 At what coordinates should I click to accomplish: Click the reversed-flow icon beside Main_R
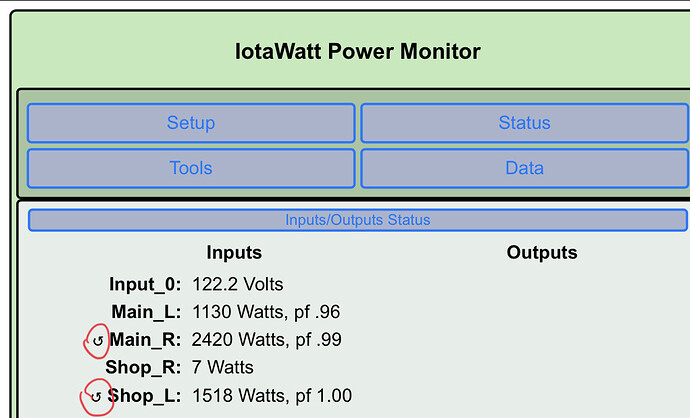tap(98, 341)
